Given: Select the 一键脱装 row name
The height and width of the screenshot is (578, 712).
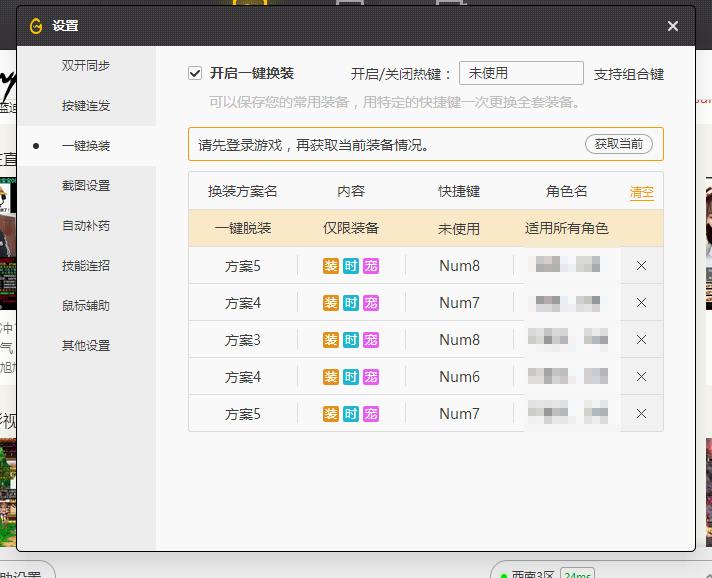Looking at the screenshot, I should [243, 228].
